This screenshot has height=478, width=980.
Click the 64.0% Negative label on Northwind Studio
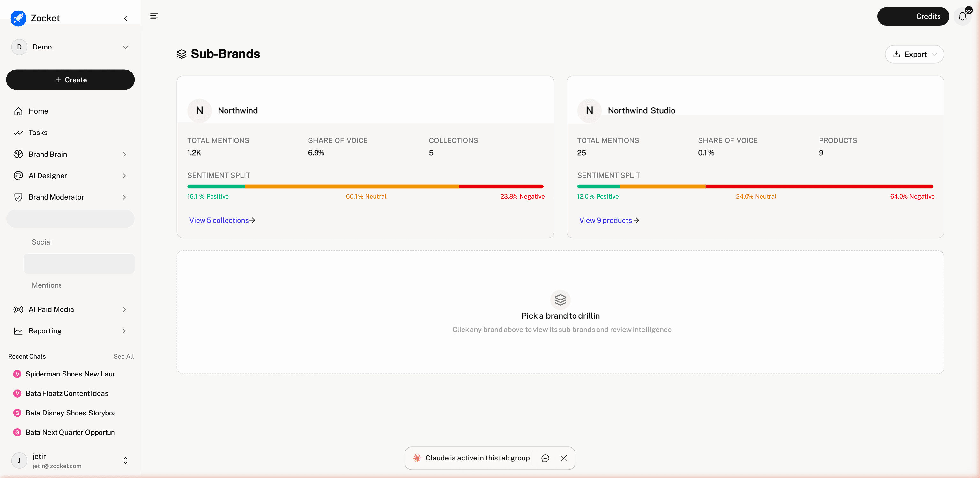(x=912, y=196)
